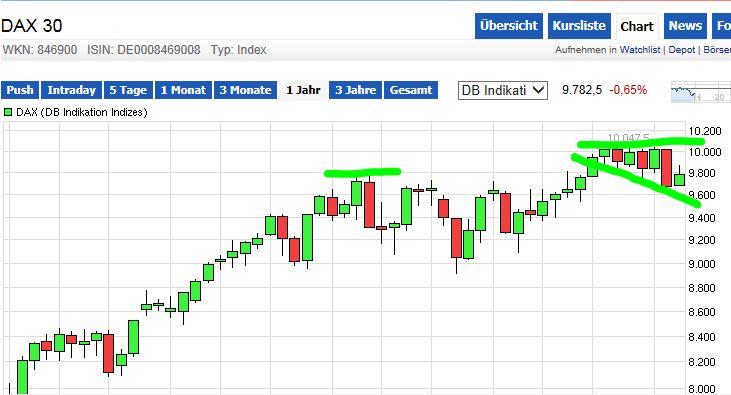
Task: Click the 9.400 axis label
Action: pos(702,218)
